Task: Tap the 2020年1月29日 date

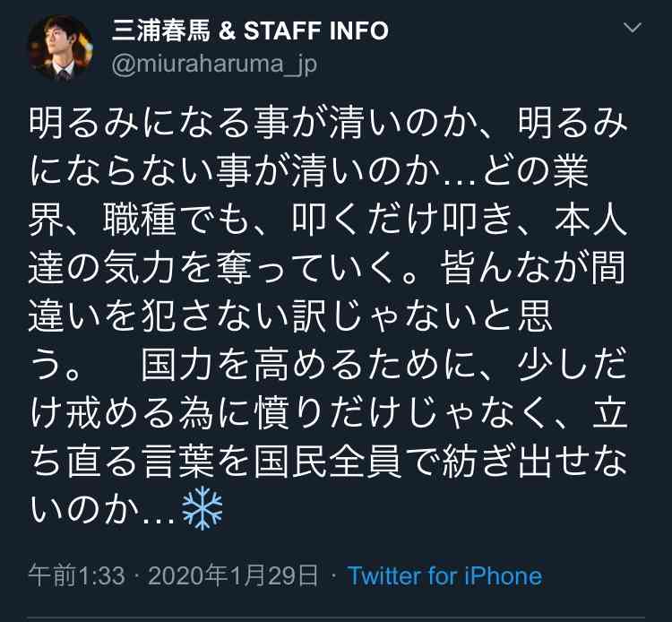Action: 233,575
